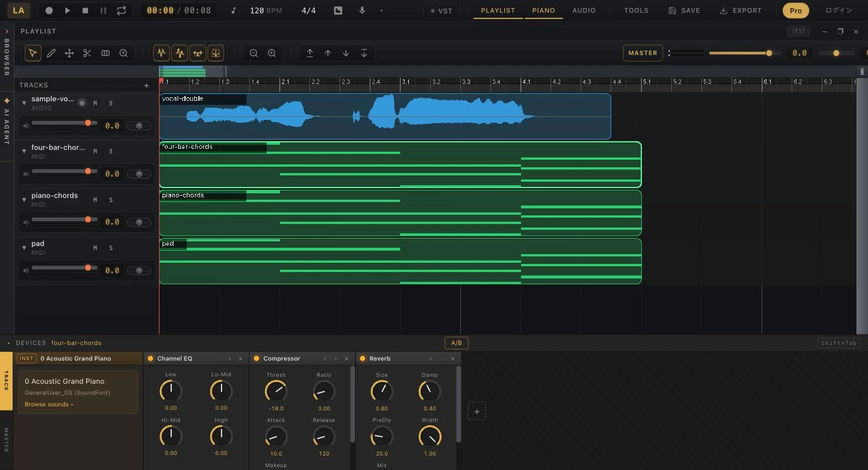Pause playback with the pause button
The image size is (868, 470).
click(x=103, y=10)
